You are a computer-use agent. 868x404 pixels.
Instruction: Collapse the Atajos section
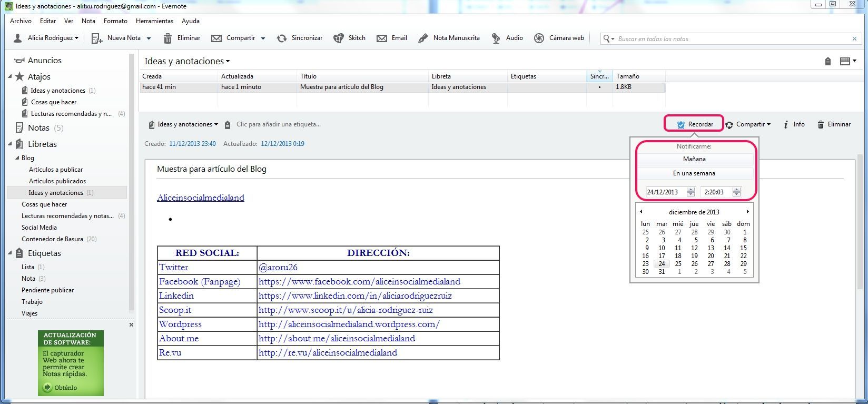[x=10, y=76]
